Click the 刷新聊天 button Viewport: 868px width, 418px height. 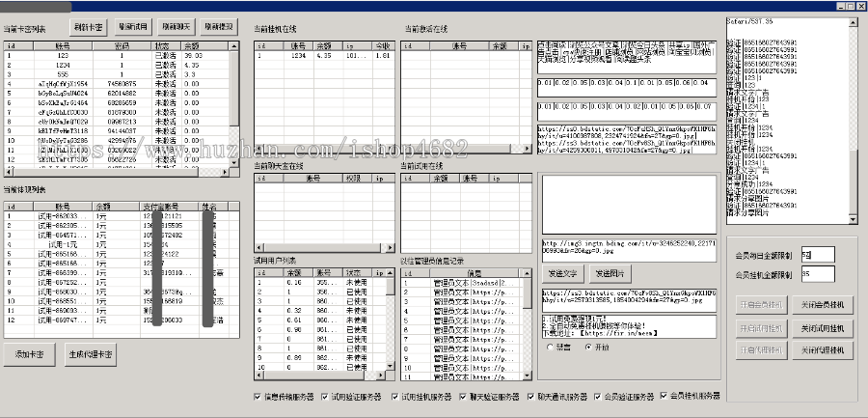(176, 26)
